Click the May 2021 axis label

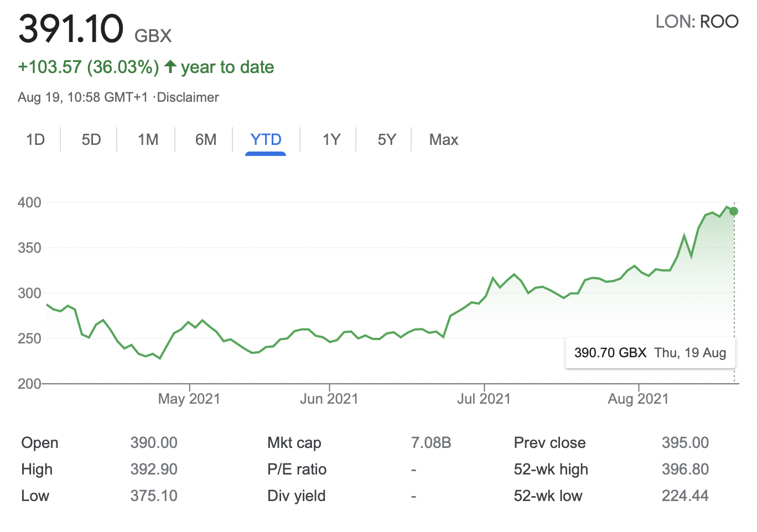[x=189, y=399]
